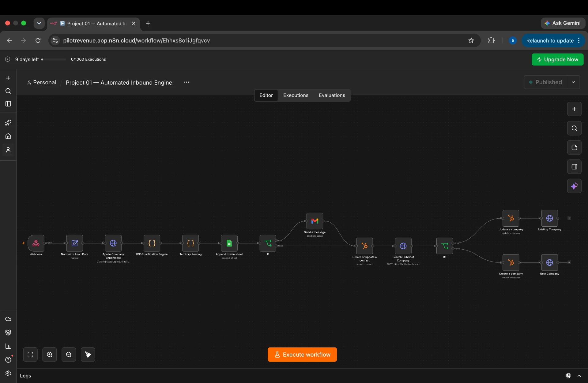588x383 pixels.
Task: Switch to the Executions tab
Action: coord(296,95)
